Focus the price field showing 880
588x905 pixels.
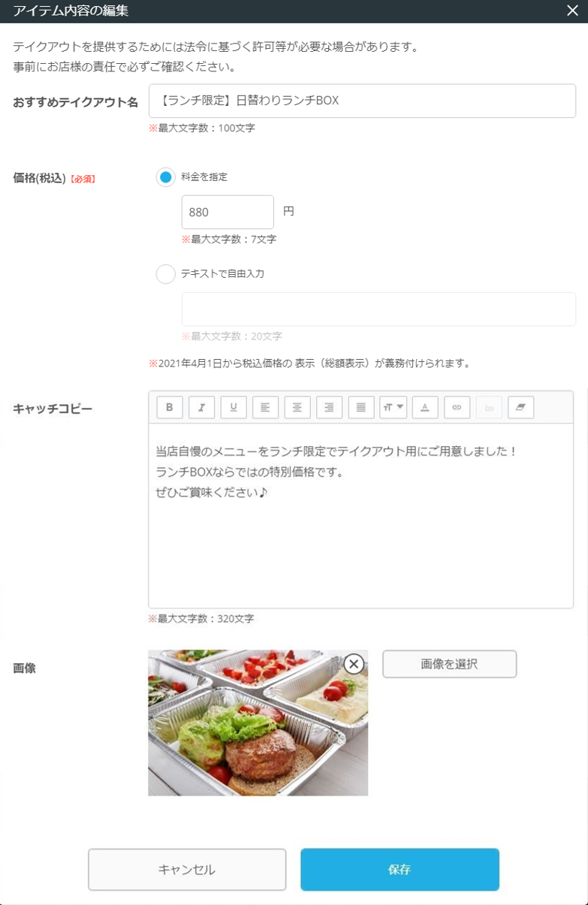[228, 213]
